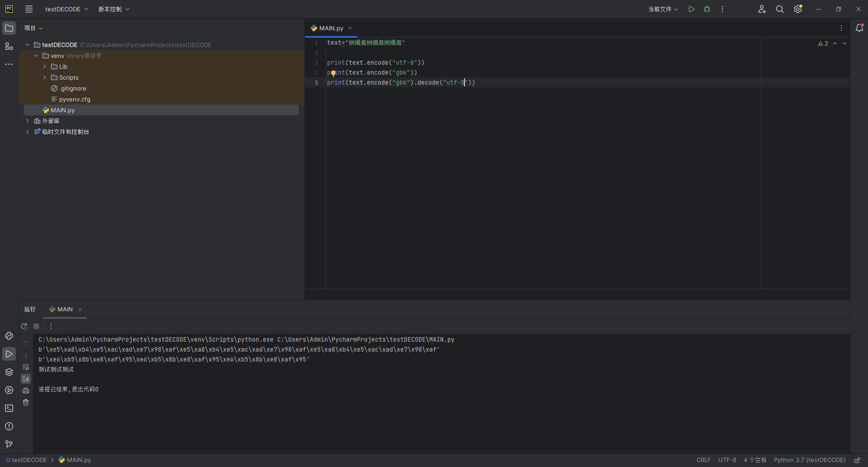The width and height of the screenshot is (868, 467).
Task: Run the current file with green play icon
Action: tap(691, 9)
